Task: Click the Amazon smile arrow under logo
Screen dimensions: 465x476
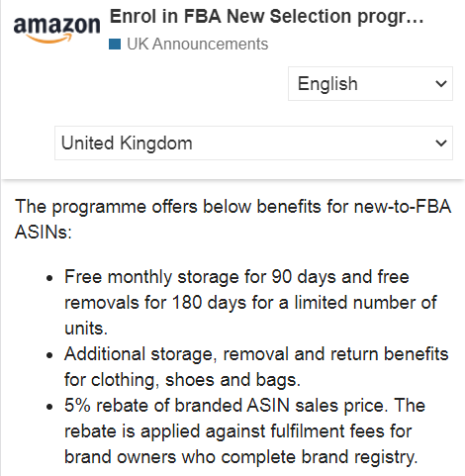Action: coord(48,40)
